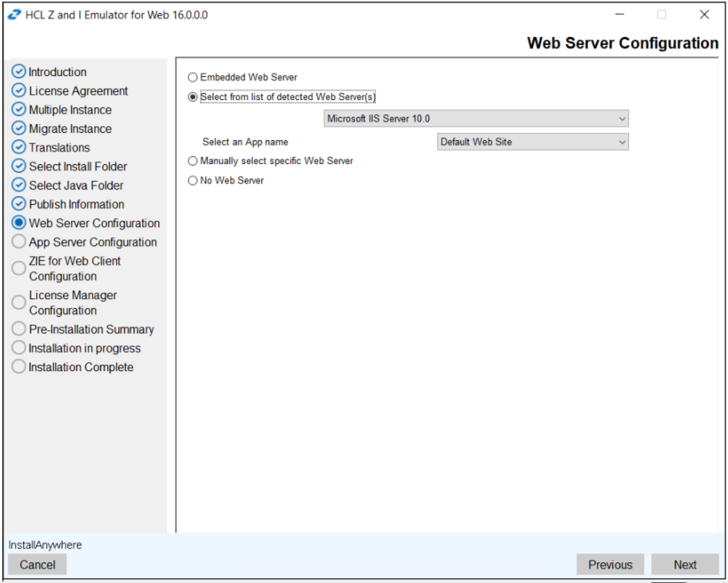The height and width of the screenshot is (583, 728).
Task: Click the Introduction step label
Action: (x=58, y=72)
